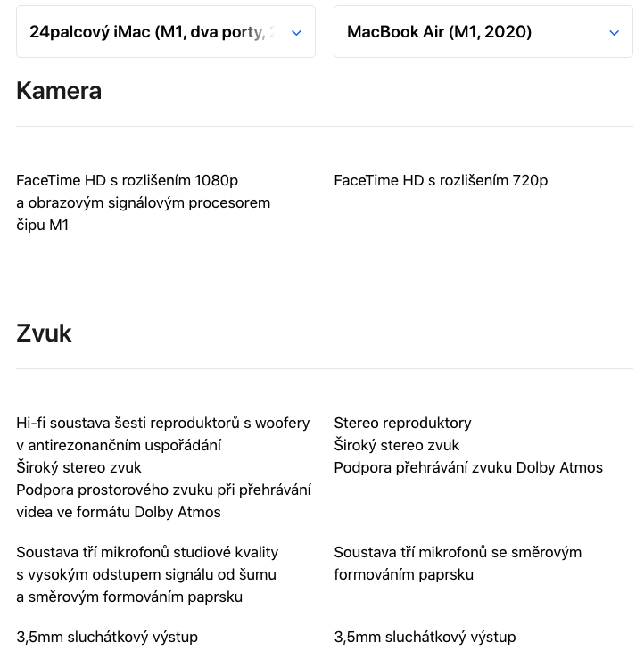Click the divider line below the Zvuk heading

click(x=325, y=368)
